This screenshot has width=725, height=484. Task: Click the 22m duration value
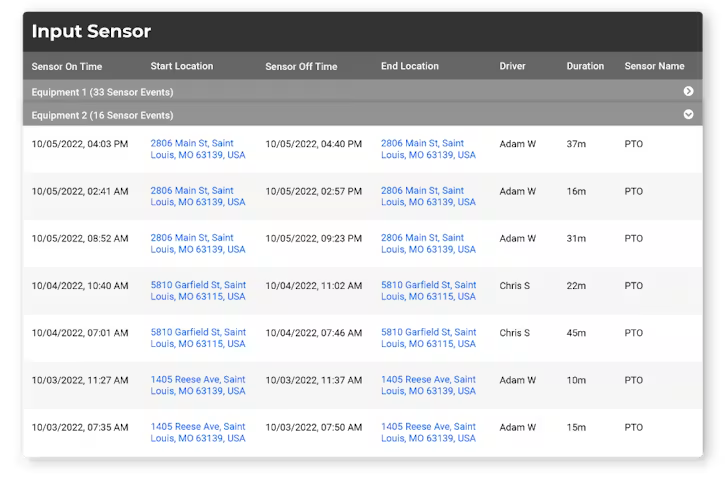[576, 286]
